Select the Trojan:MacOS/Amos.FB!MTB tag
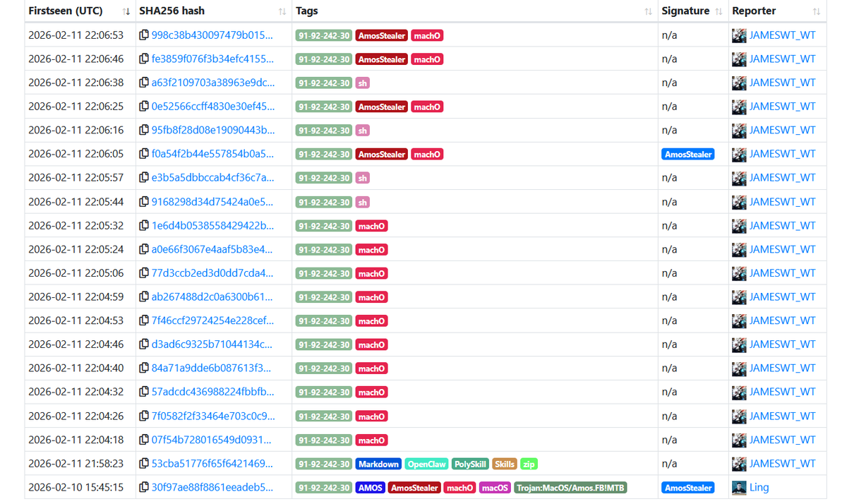The width and height of the screenshot is (847, 504). [571, 487]
